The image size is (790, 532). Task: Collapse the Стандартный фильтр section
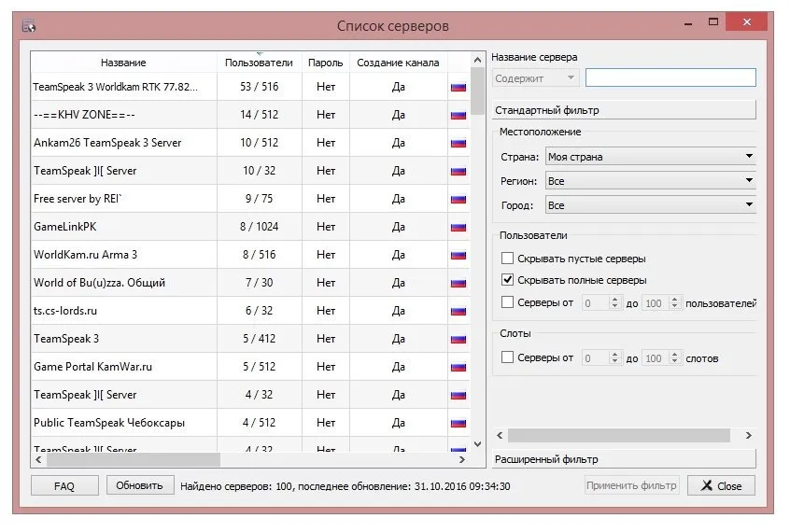tap(624, 110)
